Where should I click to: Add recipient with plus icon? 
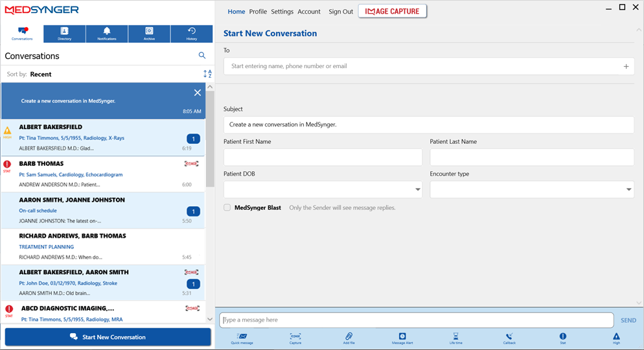pyautogui.click(x=626, y=66)
